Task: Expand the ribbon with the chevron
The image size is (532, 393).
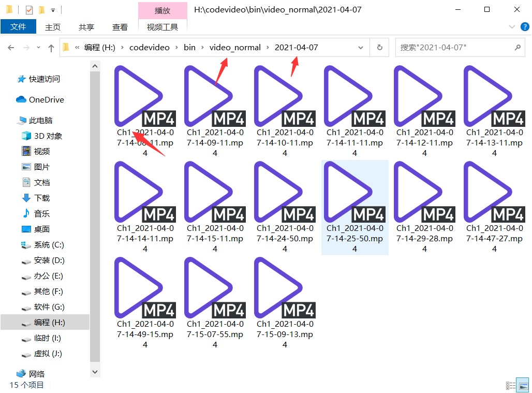Action: (512, 27)
